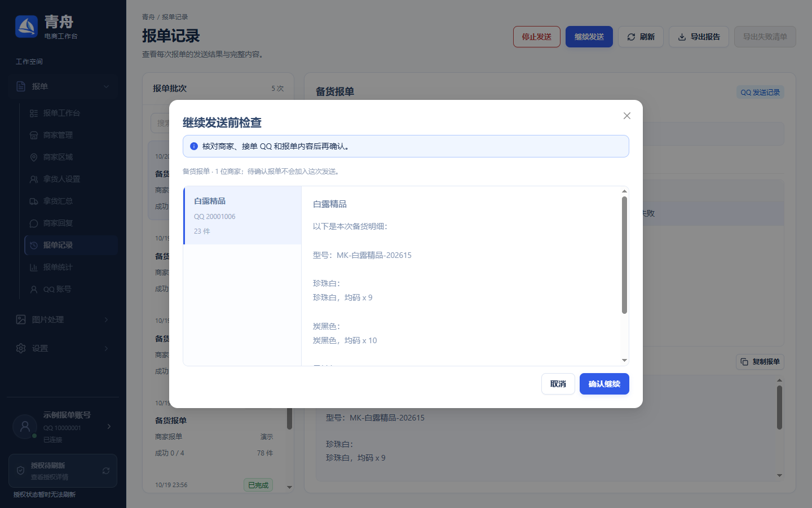Open QQ 账号 in the sidebar
812x508 pixels.
(71, 289)
